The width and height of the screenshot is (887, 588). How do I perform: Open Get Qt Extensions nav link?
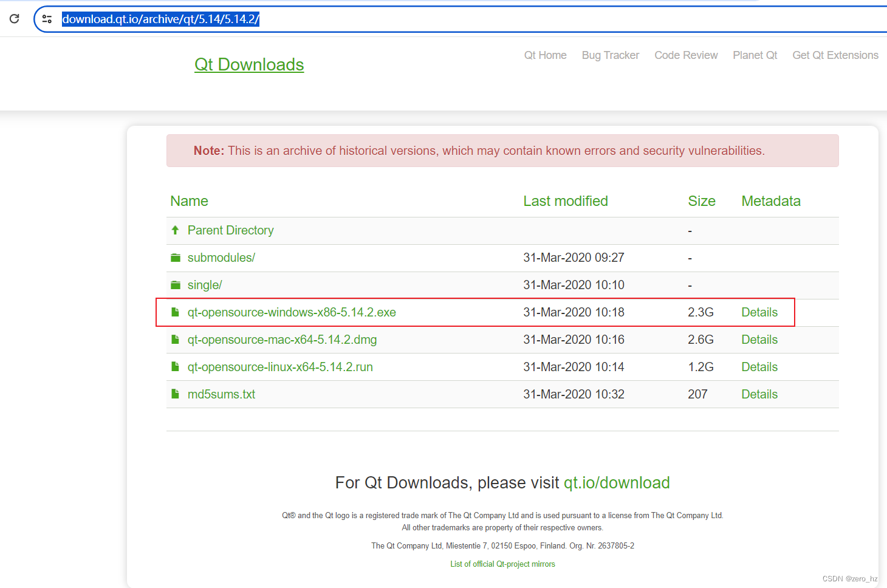pos(835,55)
